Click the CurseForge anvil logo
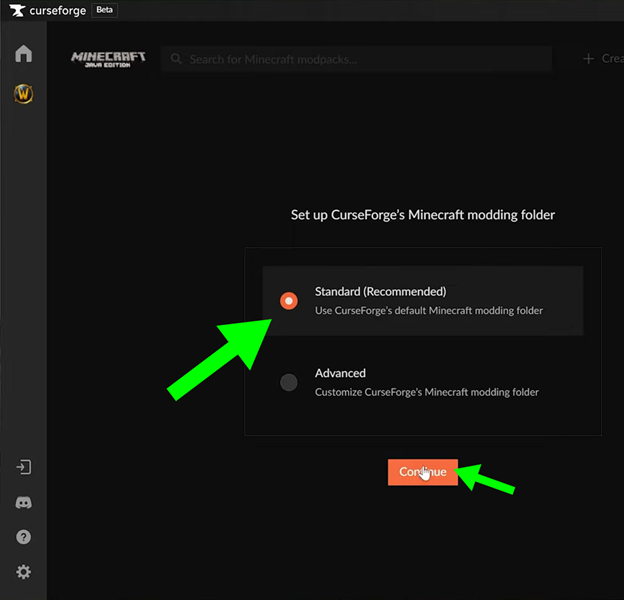Viewport: 624px width, 600px height. (12, 10)
